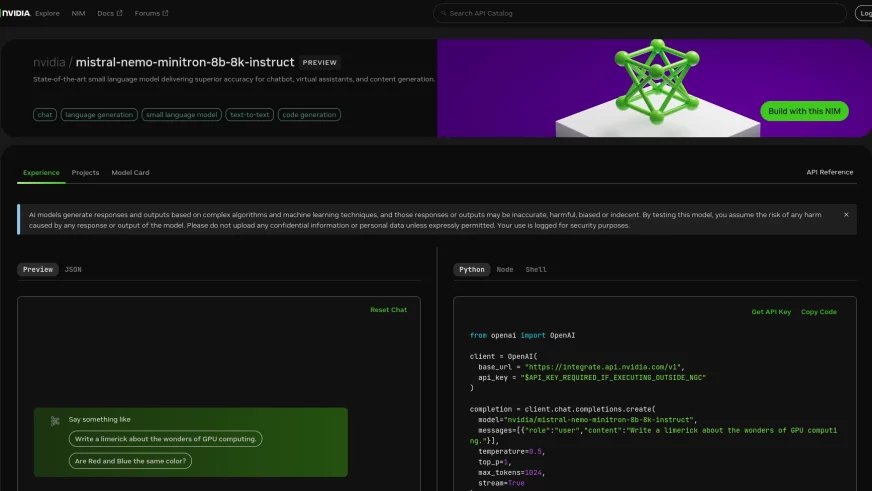Viewport: 872px width, 491px height.
Task: Click Reset Chat
Action: [389, 310]
